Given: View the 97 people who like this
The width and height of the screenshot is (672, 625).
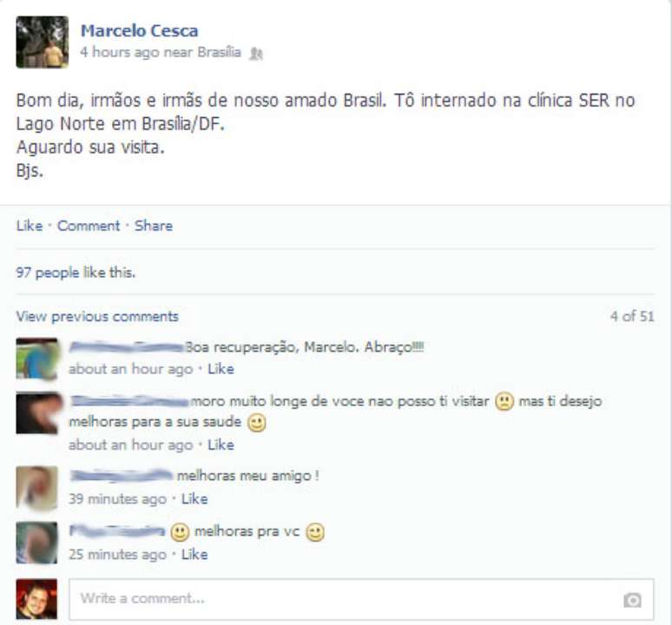Looking at the screenshot, I should click(76, 273).
